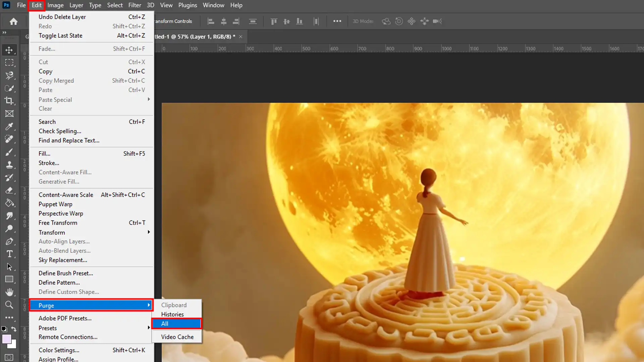Image resolution: width=644 pixels, height=362 pixels.
Task: Choose Define Brush Preset...
Action: click(92, 273)
